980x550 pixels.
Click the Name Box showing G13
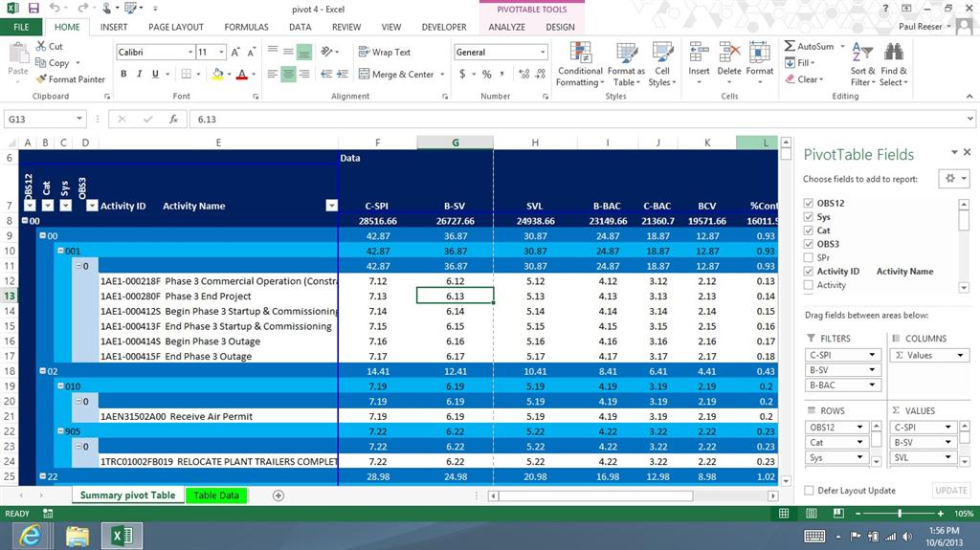click(38, 120)
